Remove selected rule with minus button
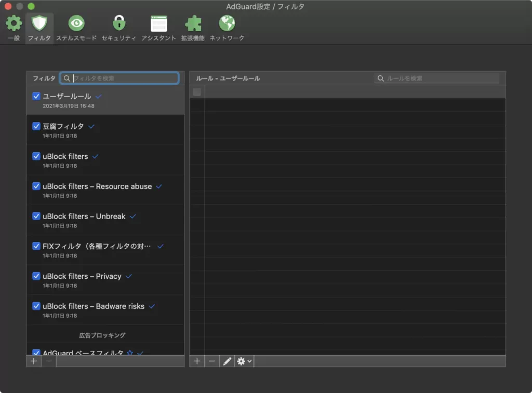This screenshot has height=393, width=532. pyautogui.click(x=211, y=361)
